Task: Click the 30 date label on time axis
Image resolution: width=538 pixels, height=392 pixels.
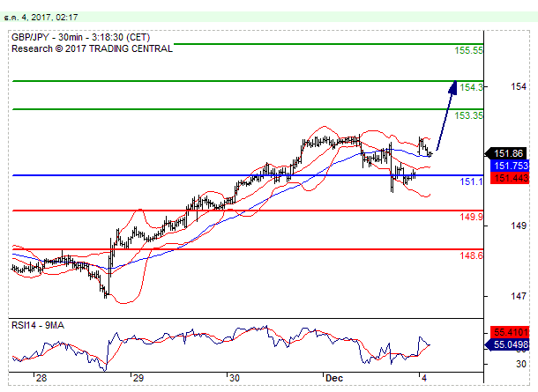Action: (234, 378)
